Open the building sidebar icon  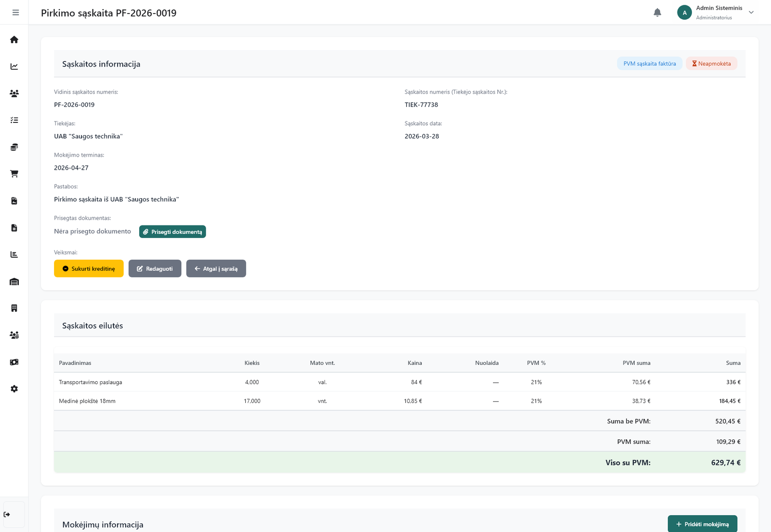14,308
